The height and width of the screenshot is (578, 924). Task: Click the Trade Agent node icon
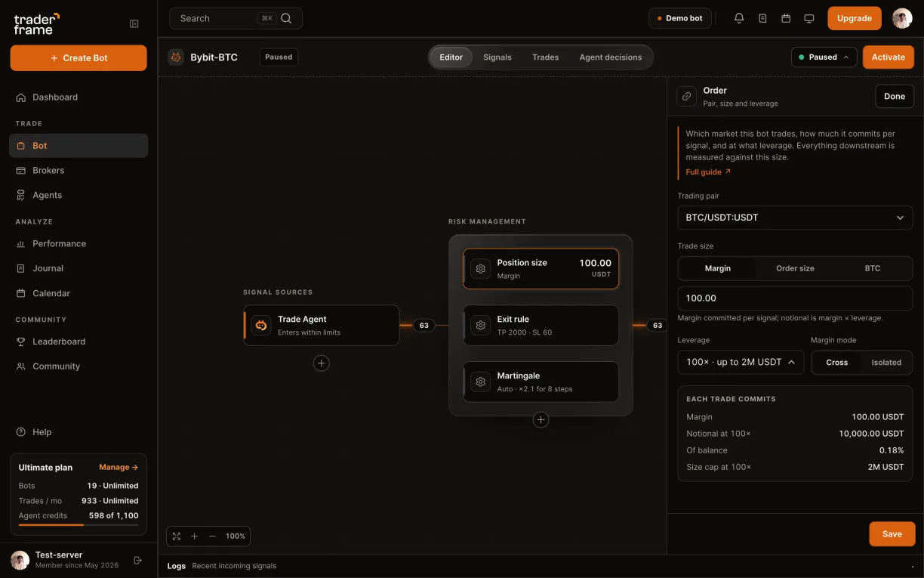point(261,325)
